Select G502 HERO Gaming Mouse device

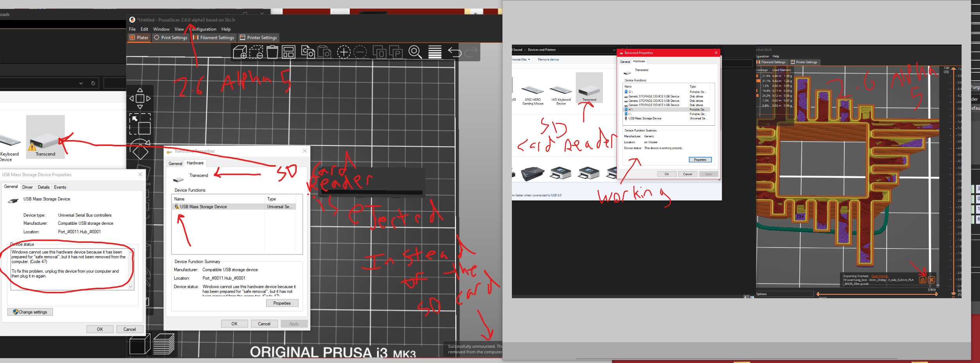click(533, 95)
